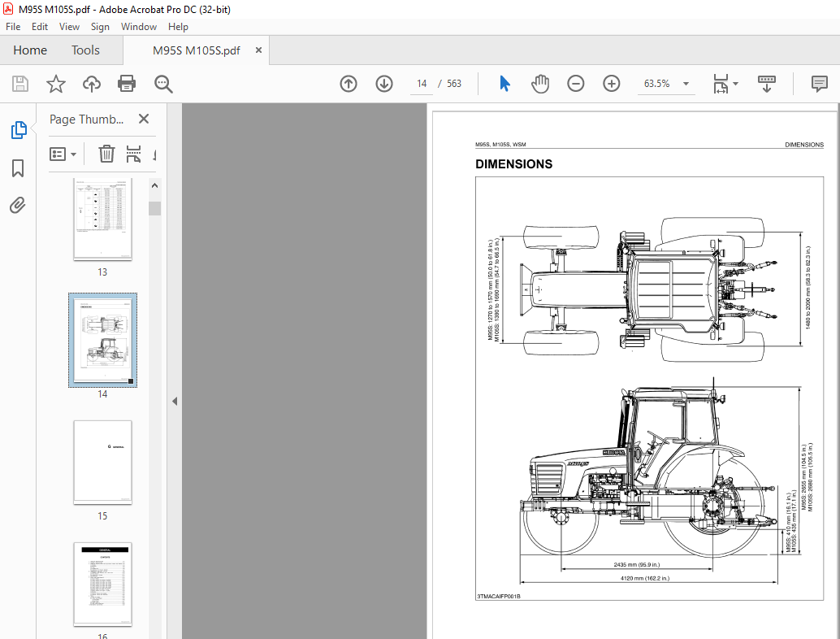Click the '4120 mm (162.2 in.)' dimension label

click(x=645, y=578)
